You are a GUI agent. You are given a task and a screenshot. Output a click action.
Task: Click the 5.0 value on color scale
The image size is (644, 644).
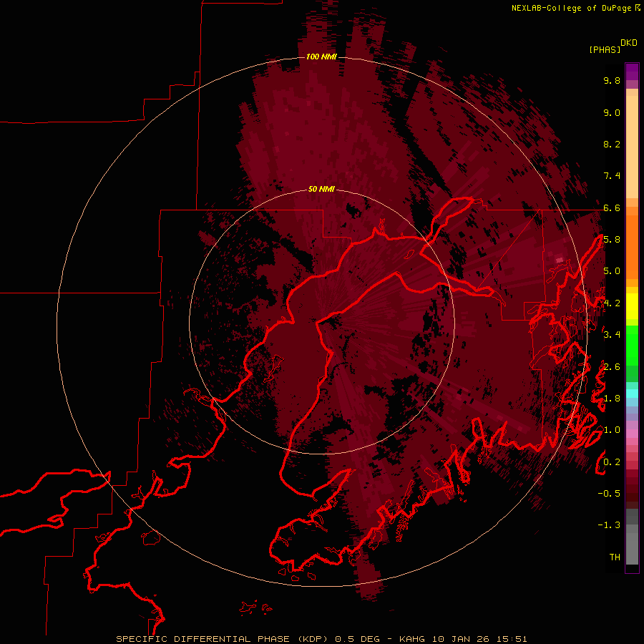tap(612, 271)
